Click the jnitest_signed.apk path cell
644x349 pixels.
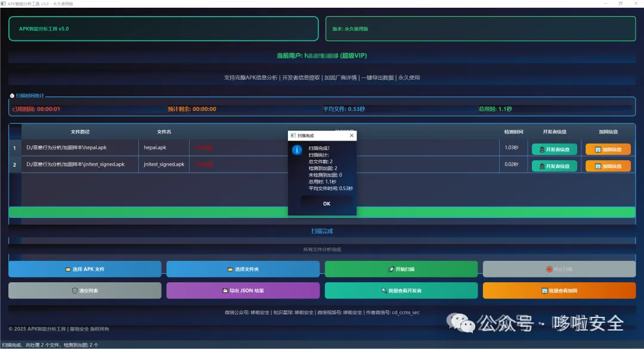click(x=80, y=164)
